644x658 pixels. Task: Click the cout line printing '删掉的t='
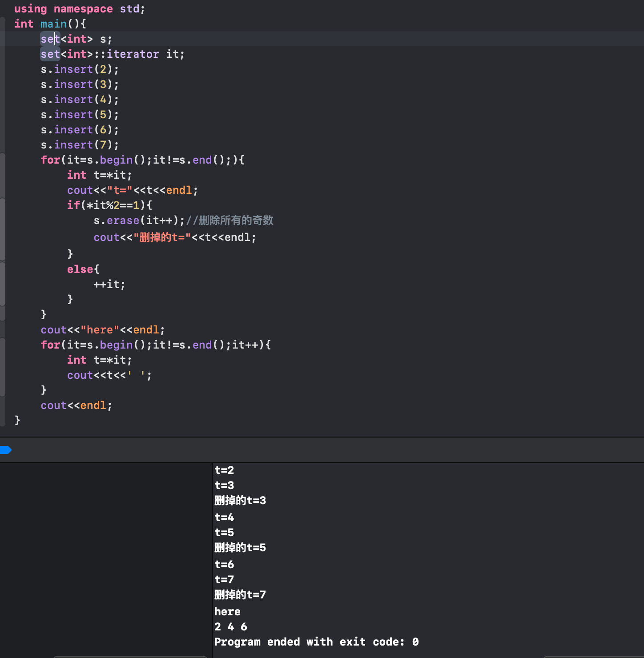pos(175,237)
